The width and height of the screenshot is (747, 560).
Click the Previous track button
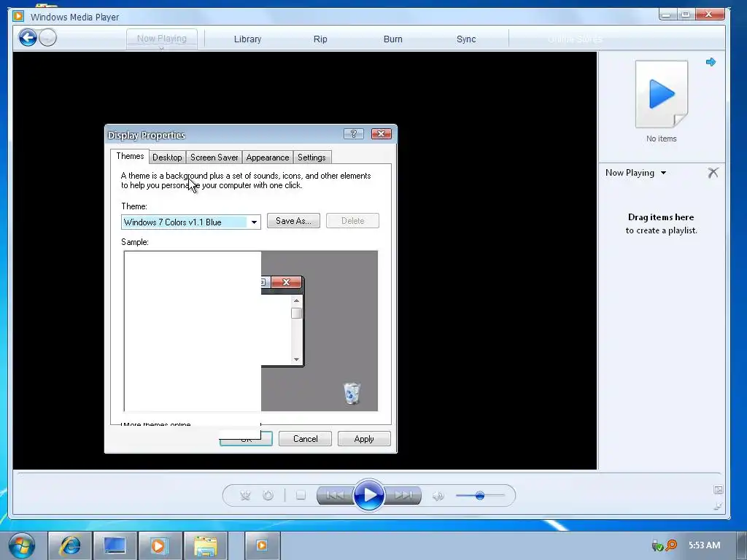point(335,496)
